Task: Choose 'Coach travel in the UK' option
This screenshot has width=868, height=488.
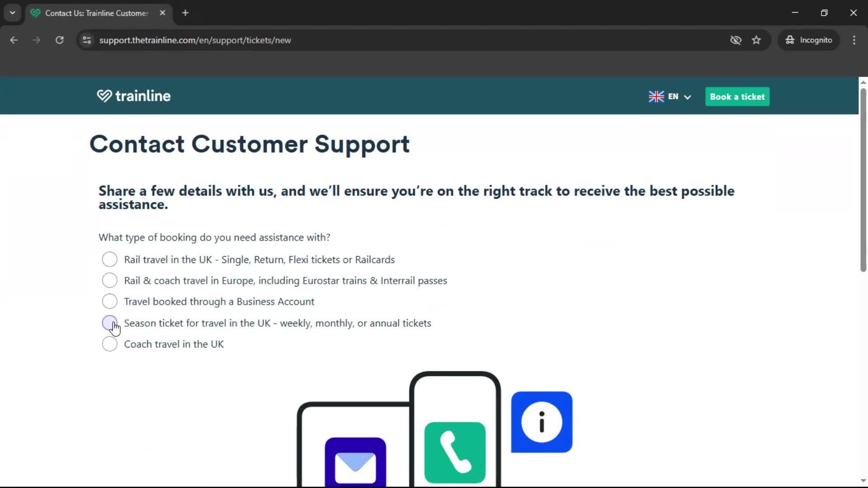Action: (x=109, y=344)
